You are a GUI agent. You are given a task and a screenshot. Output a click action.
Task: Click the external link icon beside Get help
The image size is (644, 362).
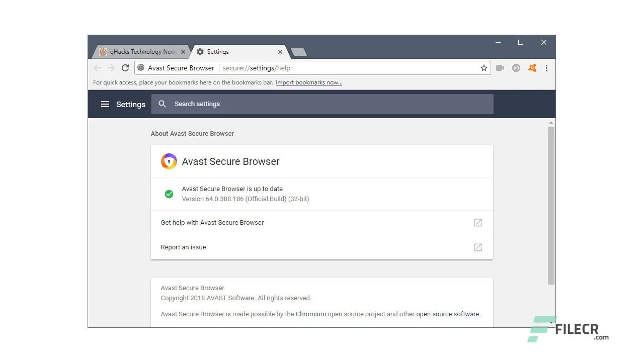click(478, 223)
